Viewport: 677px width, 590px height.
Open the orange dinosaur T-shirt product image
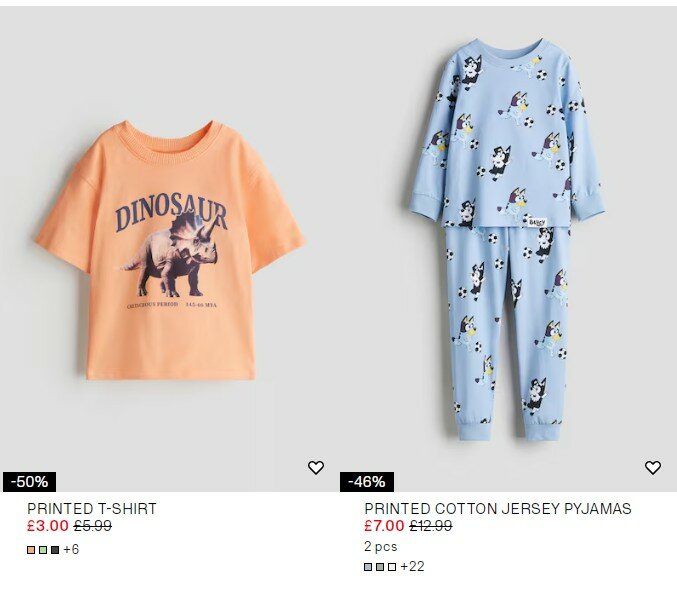pos(169,250)
